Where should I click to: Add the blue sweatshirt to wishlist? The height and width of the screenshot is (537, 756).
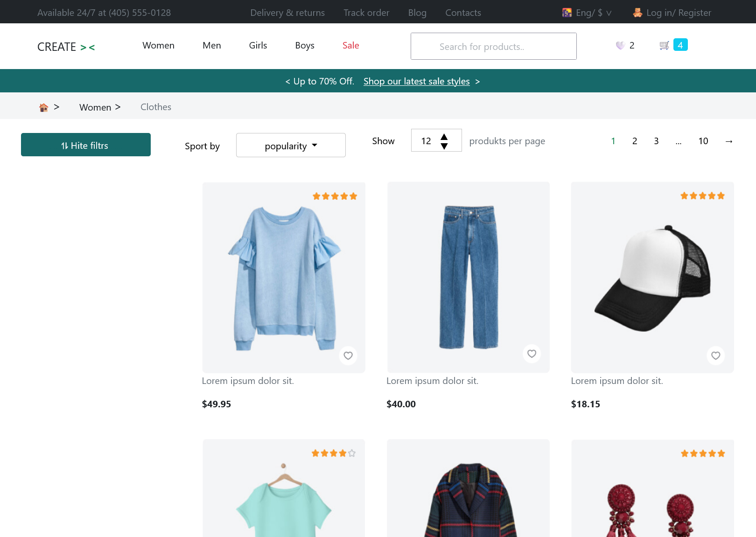coord(348,356)
